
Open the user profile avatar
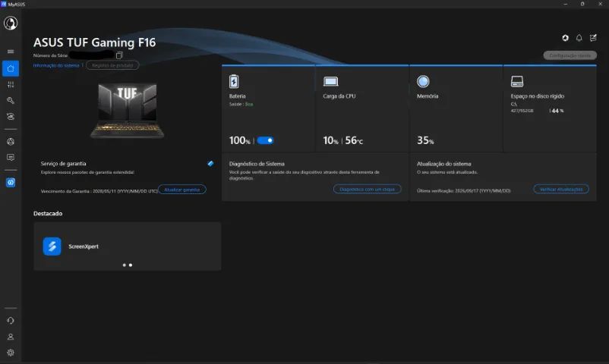11,24
